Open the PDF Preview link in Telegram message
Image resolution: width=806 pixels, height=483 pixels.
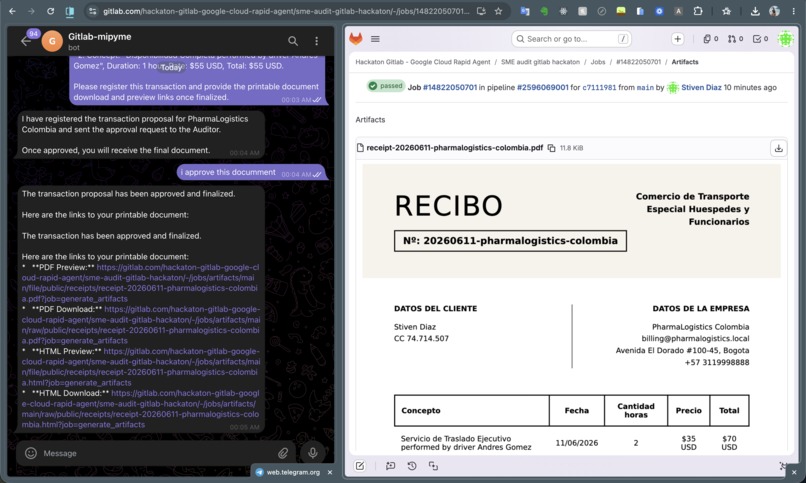140,283
